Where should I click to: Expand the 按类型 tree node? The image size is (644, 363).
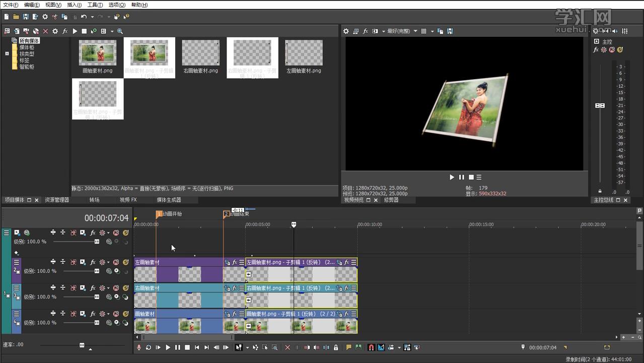point(7,53)
